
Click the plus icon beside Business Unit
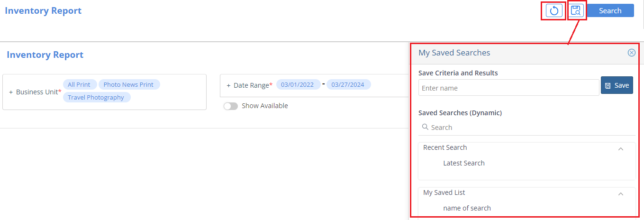click(x=11, y=92)
